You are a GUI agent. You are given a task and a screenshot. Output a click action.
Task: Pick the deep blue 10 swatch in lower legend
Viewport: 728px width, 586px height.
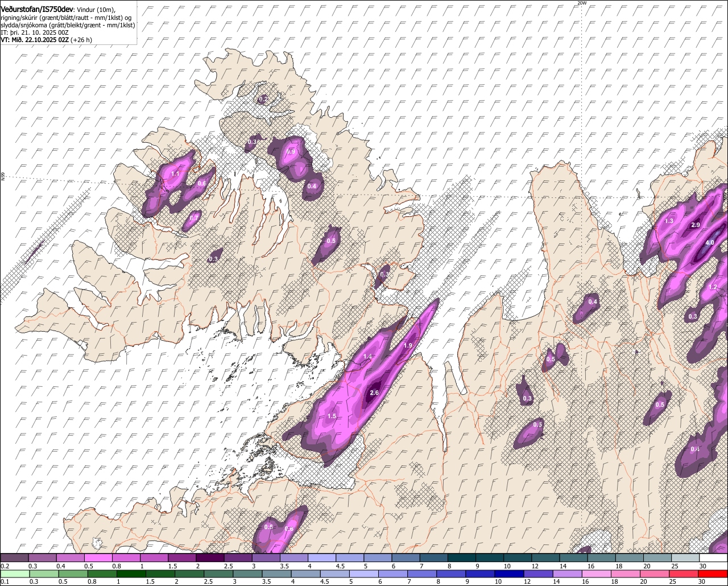509,573
